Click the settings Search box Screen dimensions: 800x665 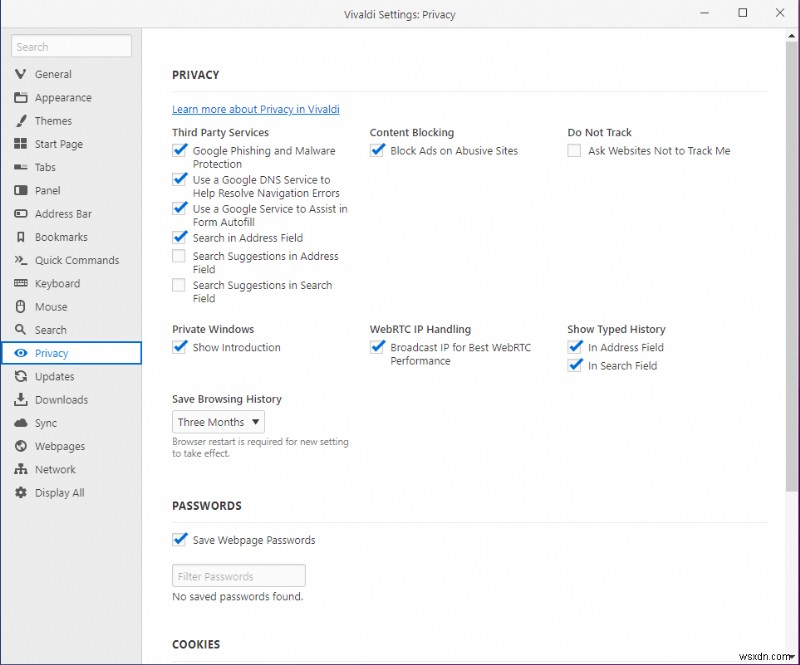point(70,46)
